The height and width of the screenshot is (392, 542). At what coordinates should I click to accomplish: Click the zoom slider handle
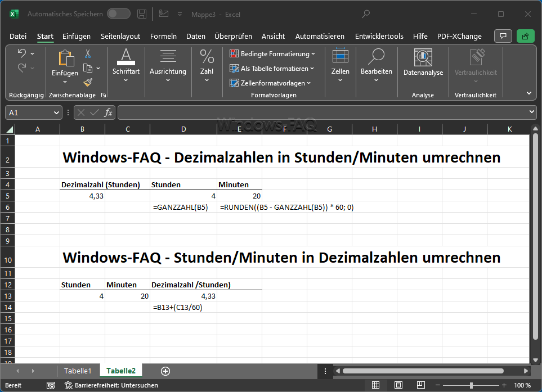471,385
